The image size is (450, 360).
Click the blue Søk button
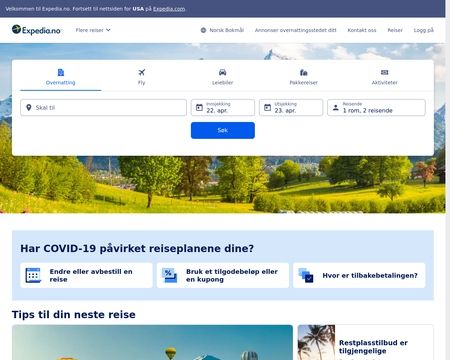pyautogui.click(x=223, y=130)
